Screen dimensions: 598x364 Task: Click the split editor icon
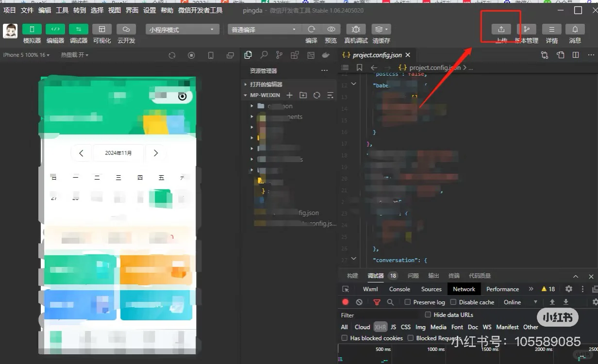pyautogui.click(x=576, y=55)
